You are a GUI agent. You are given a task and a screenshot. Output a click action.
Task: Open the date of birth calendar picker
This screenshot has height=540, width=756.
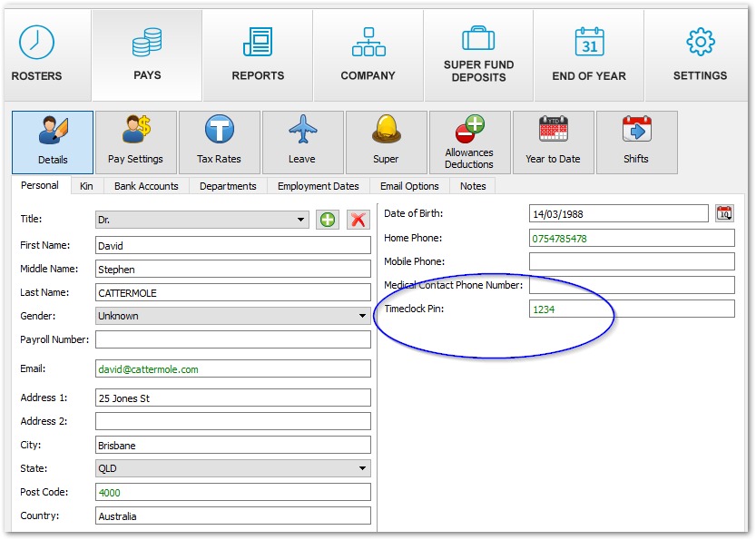tap(724, 213)
